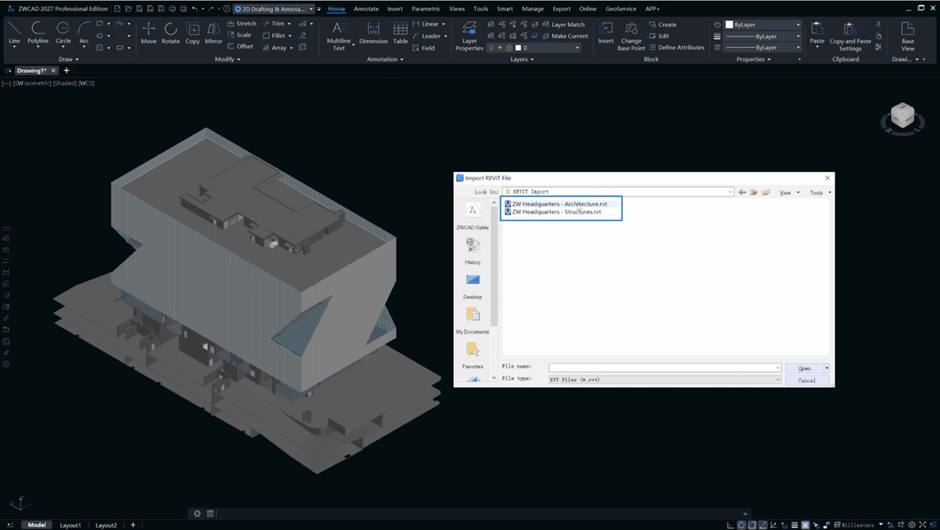Activate the Copy tool in Modify panel
Image resolution: width=940 pixels, height=530 pixels.
192,32
